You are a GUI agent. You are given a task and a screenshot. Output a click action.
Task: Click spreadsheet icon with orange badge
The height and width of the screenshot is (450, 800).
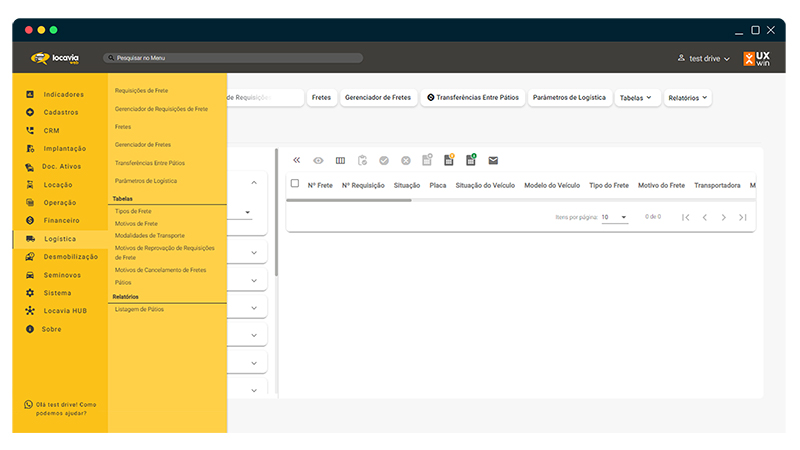click(449, 160)
